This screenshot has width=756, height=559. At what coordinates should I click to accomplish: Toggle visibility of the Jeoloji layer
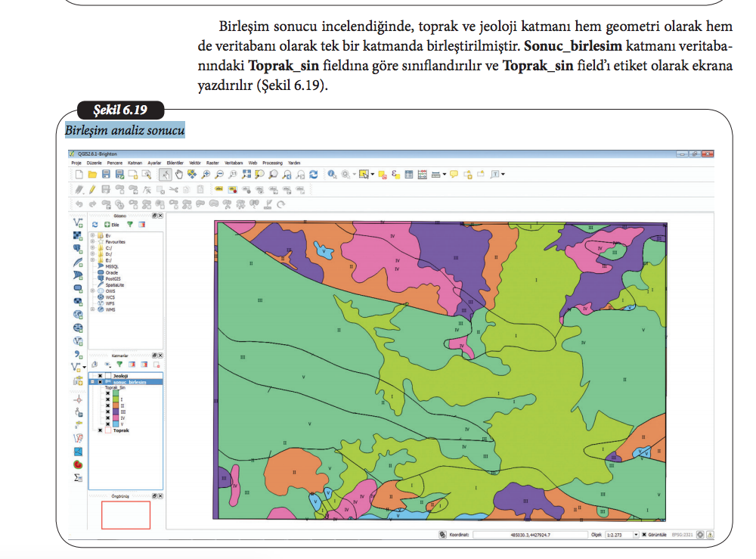[x=100, y=375]
